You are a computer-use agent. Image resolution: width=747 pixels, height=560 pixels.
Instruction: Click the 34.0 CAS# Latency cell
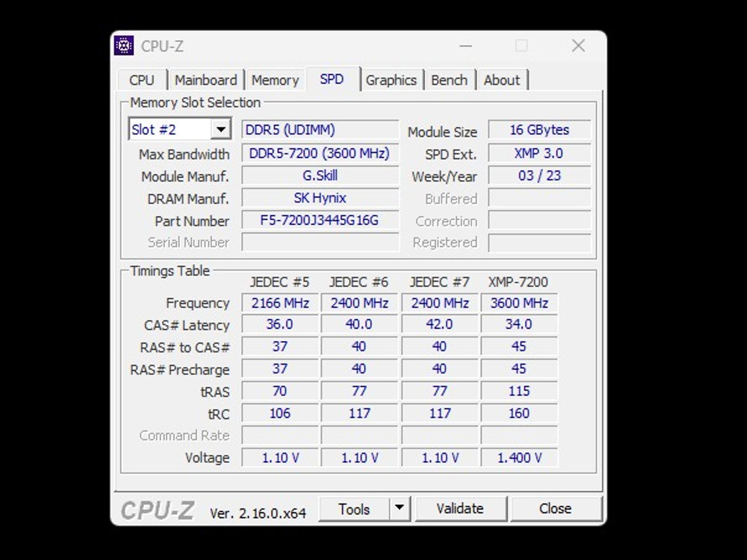[x=519, y=324]
